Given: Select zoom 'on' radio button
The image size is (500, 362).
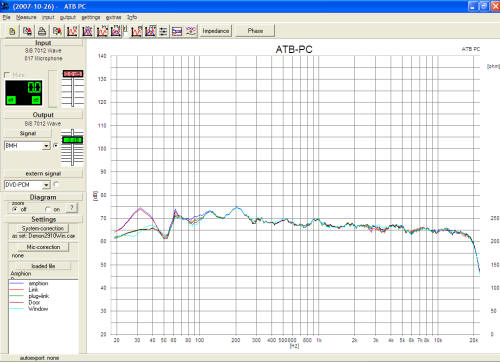Looking at the screenshot, I should click(48, 209).
